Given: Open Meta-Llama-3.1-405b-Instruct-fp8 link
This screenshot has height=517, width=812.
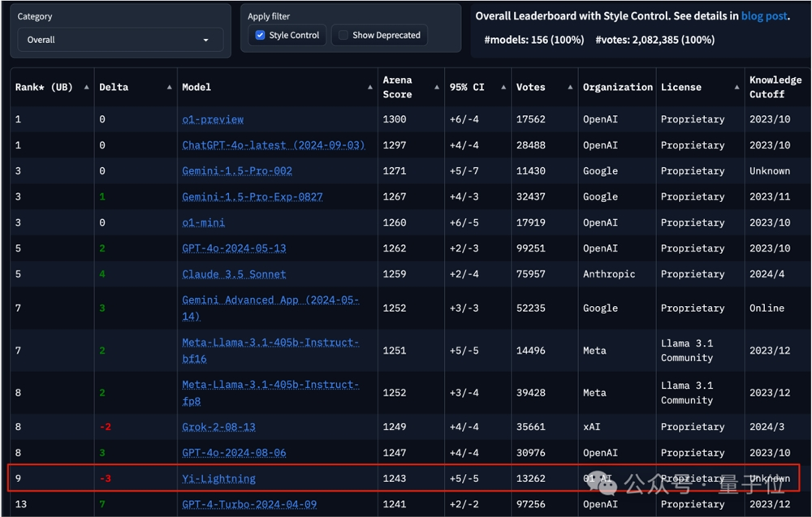Looking at the screenshot, I should (270, 394).
